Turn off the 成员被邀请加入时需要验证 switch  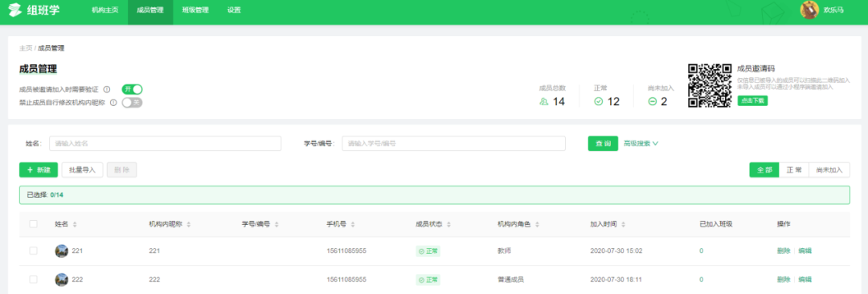click(x=133, y=89)
